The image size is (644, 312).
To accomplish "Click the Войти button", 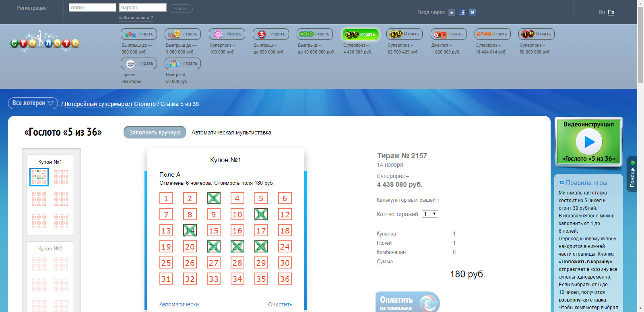I will [x=181, y=8].
